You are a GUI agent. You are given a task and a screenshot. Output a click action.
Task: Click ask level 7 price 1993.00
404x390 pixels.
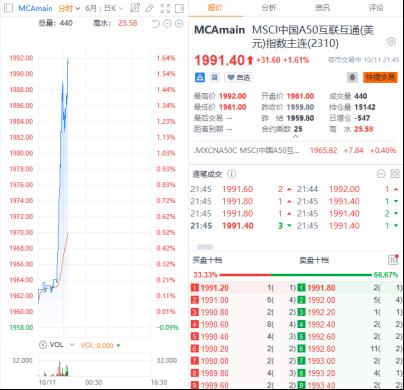pyautogui.click(x=321, y=361)
